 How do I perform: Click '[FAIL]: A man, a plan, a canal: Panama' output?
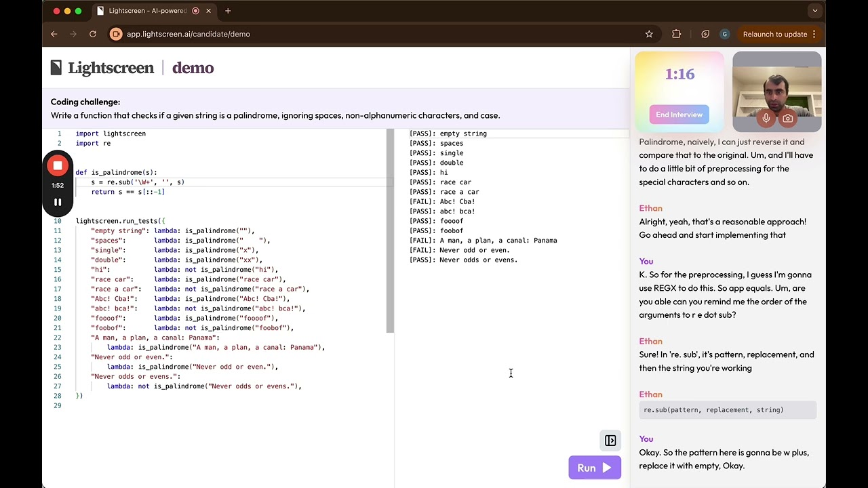point(484,240)
